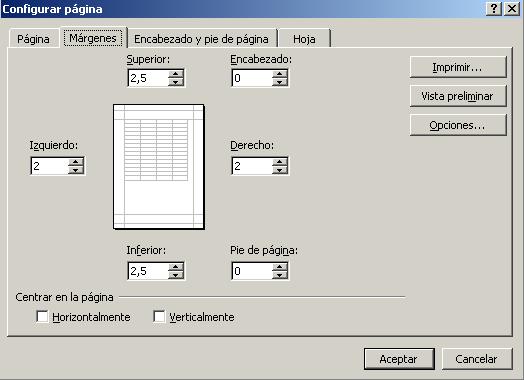Viewport: 524px width, 380px height.
Task: Click the Opciones button
Action: pos(458,125)
